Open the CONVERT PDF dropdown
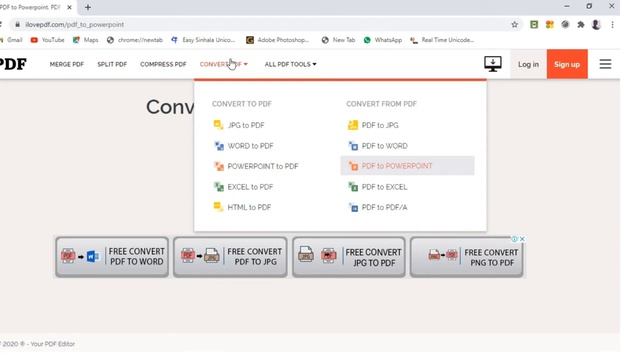 (x=224, y=64)
